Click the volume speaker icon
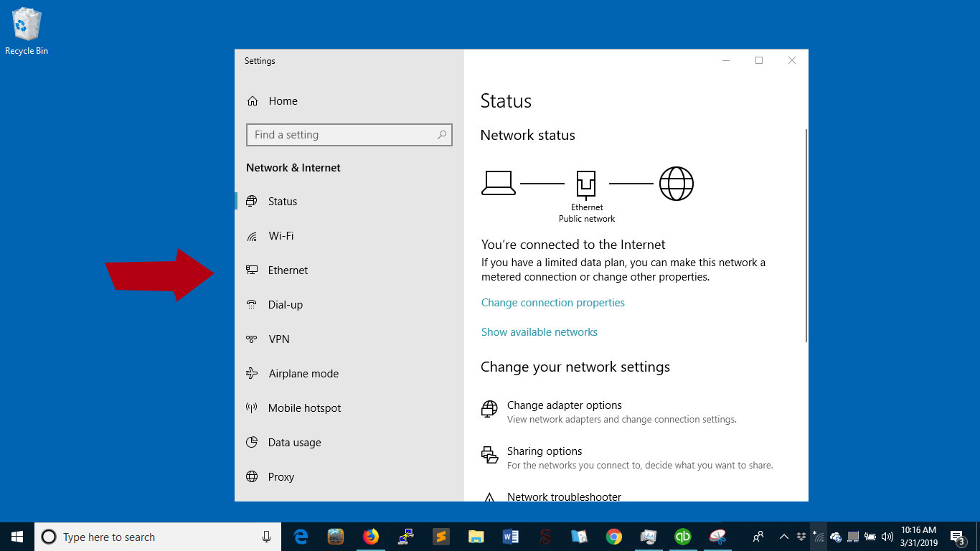The image size is (980, 551). coord(887,537)
